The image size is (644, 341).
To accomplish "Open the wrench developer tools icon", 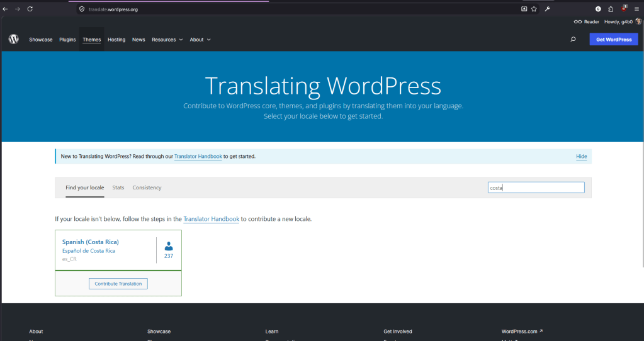I will [548, 9].
